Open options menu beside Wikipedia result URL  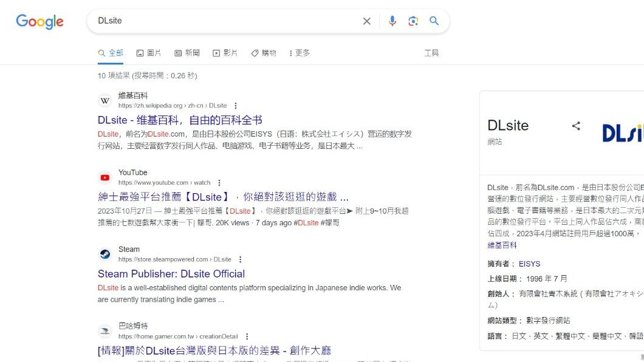pos(235,106)
